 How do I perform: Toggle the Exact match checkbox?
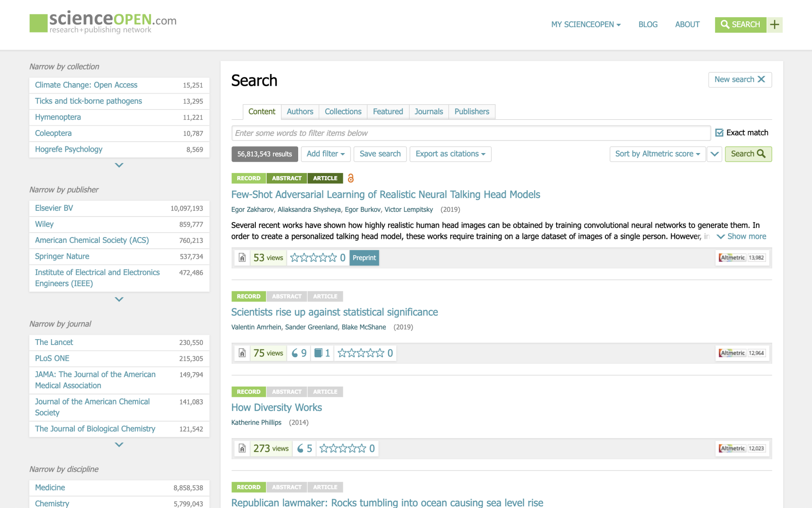point(720,133)
